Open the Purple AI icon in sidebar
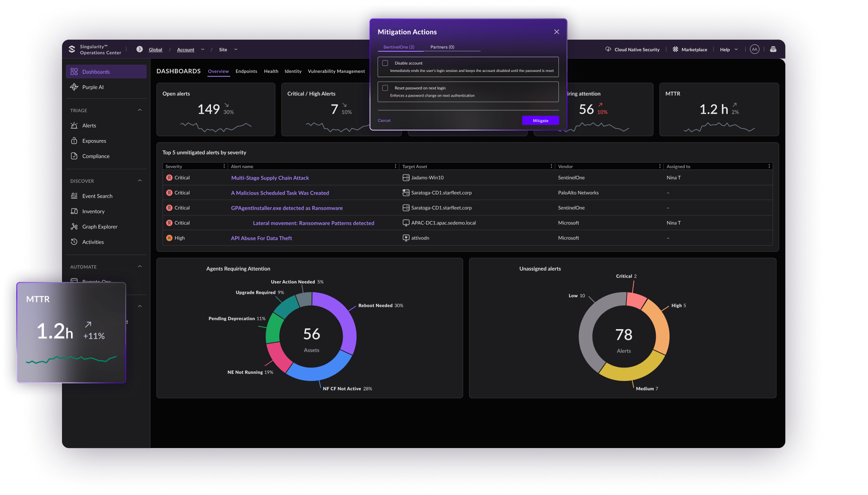Screen dimensions: 868x495 (74, 87)
